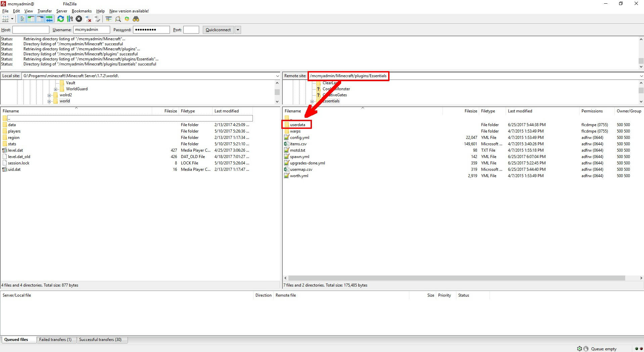Open the Remote site path dropdown
This screenshot has width=644, height=352.
641,76
